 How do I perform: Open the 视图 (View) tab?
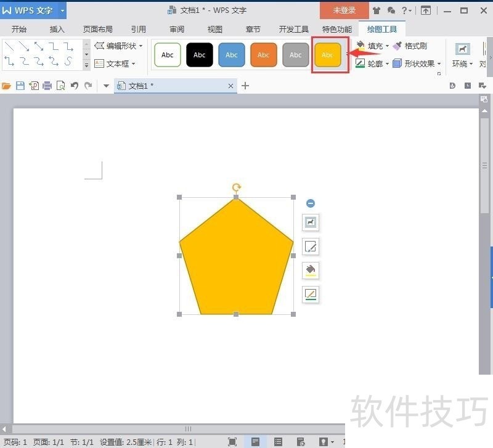215,29
